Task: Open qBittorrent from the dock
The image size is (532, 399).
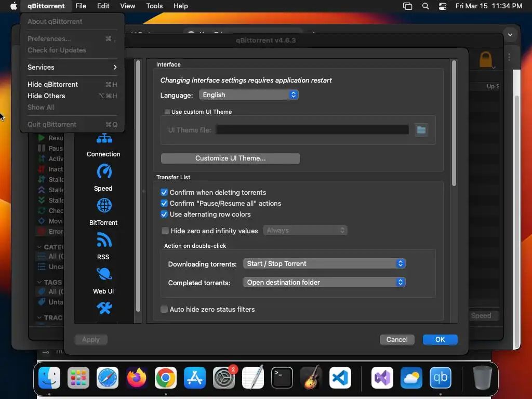Action: pos(441,378)
